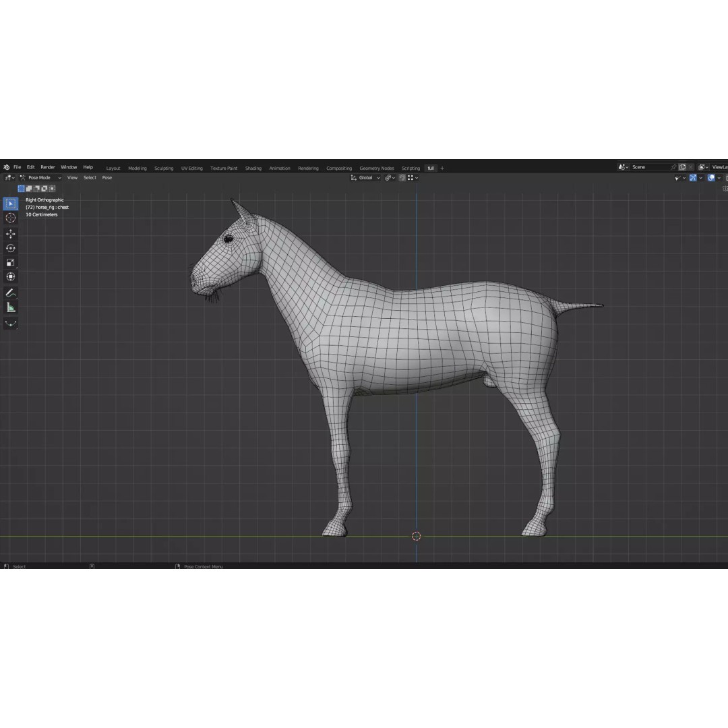Select the Scale tool
This screenshot has height=728, width=728.
point(11,262)
